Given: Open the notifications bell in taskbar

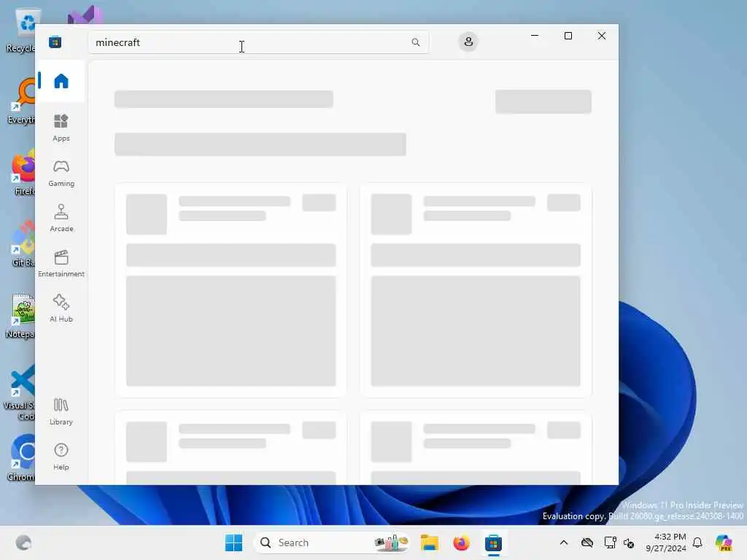Looking at the screenshot, I should pos(697,542).
